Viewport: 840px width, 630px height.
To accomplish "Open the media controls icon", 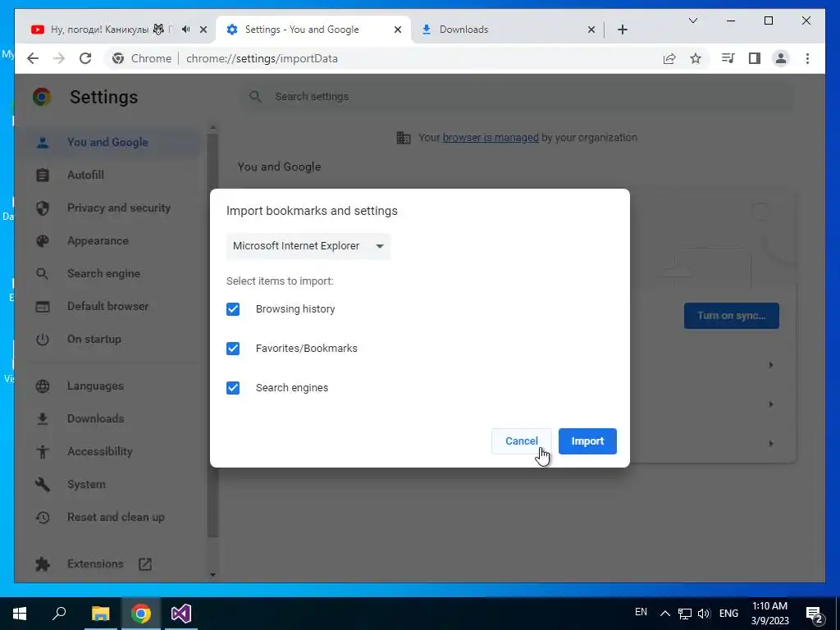I will tap(728, 58).
